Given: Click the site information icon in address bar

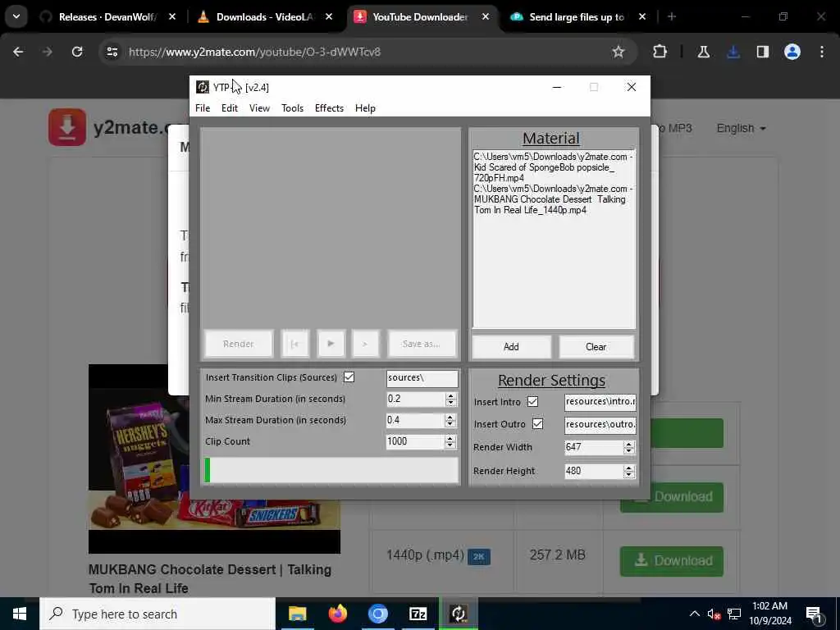Looking at the screenshot, I should coord(112,52).
